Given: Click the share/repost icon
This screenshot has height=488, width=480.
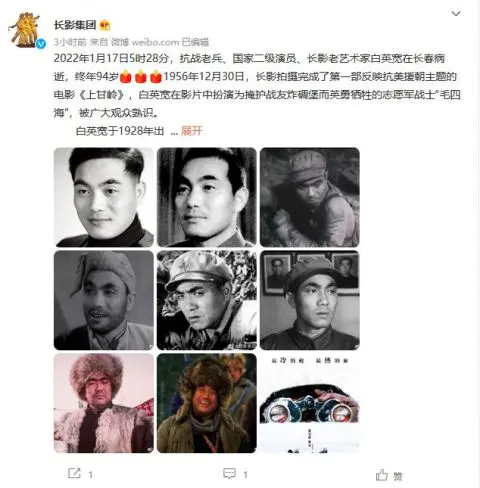Looking at the screenshot, I should (74, 473).
